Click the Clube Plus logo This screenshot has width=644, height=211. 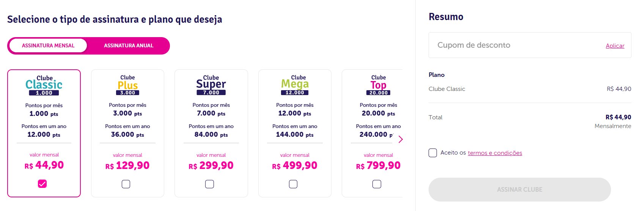[x=128, y=85]
